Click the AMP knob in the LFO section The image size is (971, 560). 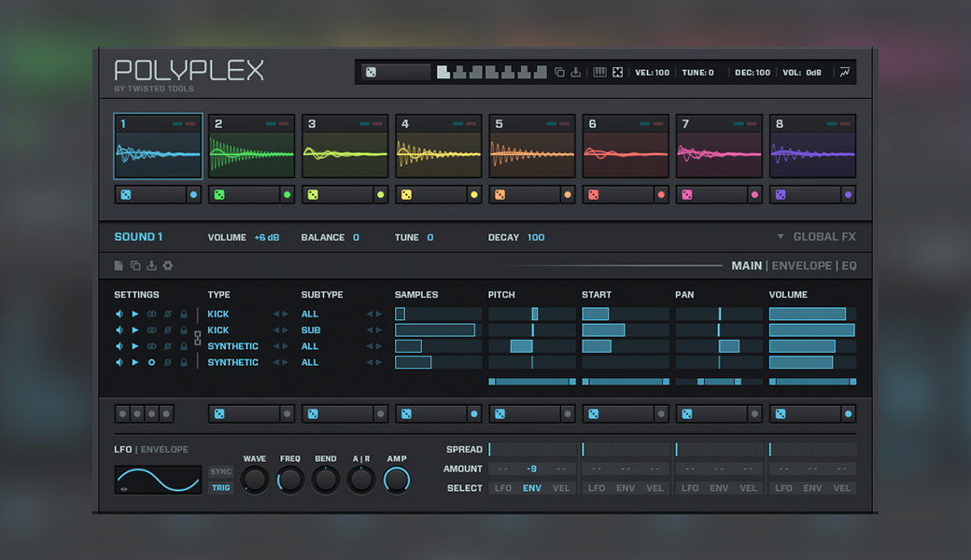click(396, 480)
